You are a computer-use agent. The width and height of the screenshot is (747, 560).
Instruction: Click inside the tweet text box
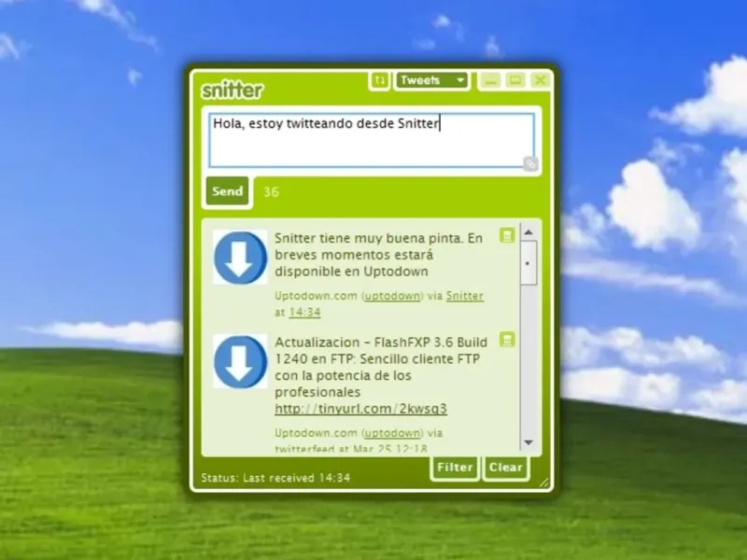[x=372, y=141]
